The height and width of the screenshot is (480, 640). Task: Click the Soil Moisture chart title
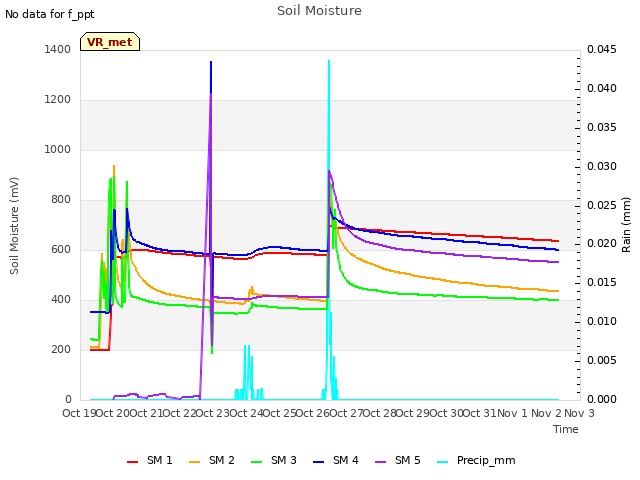coord(319,11)
